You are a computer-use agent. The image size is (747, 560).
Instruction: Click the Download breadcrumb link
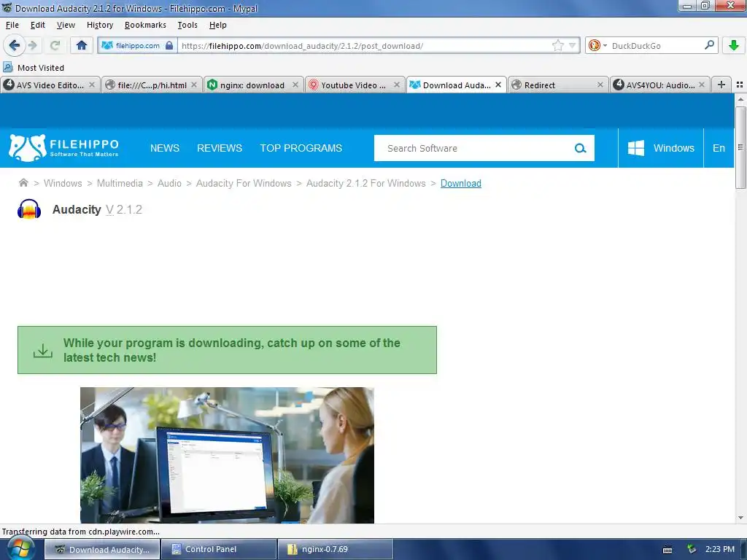(x=461, y=183)
